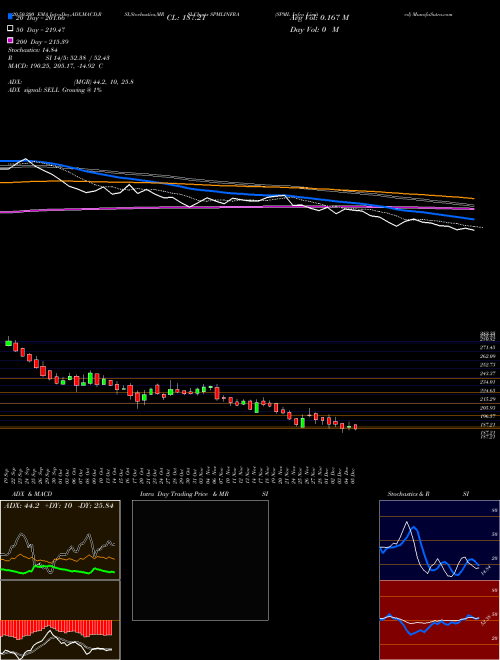500x660 pixels.
Task: Click the 'ADX signal: SELL' status line
Action: (55, 90)
